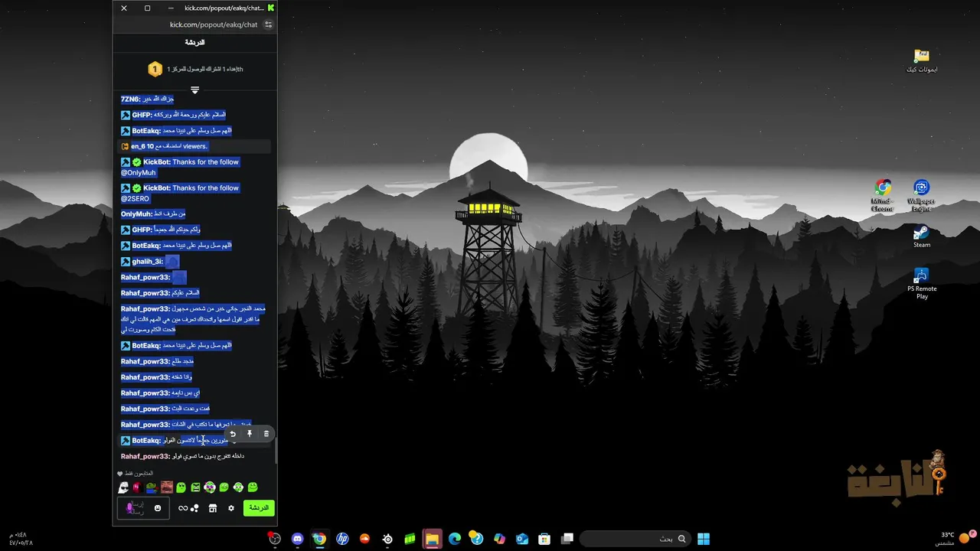
Task: Open PS Remote Play desktop shortcut
Action: click(x=922, y=284)
